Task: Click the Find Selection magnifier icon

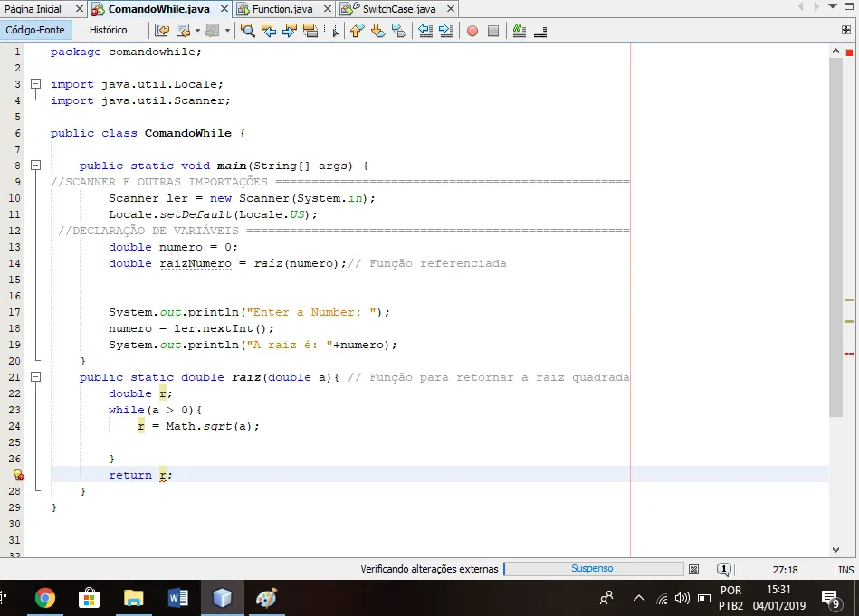Action: [248, 31]
